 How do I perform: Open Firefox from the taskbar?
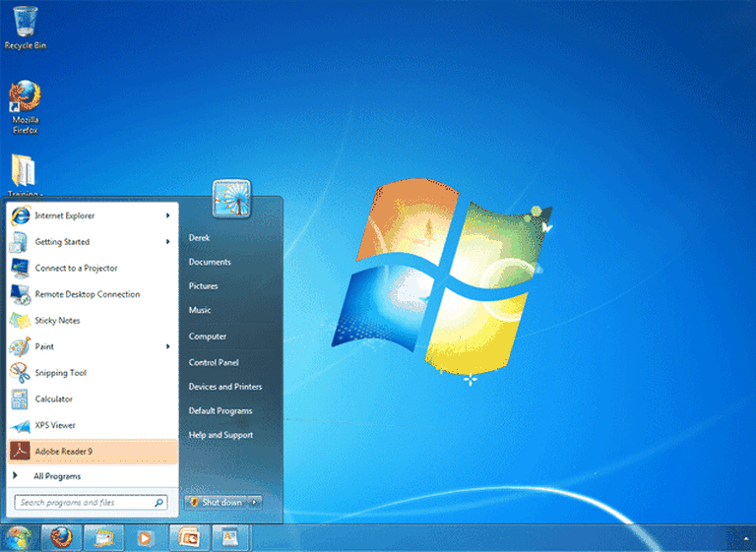pos(61,537)
